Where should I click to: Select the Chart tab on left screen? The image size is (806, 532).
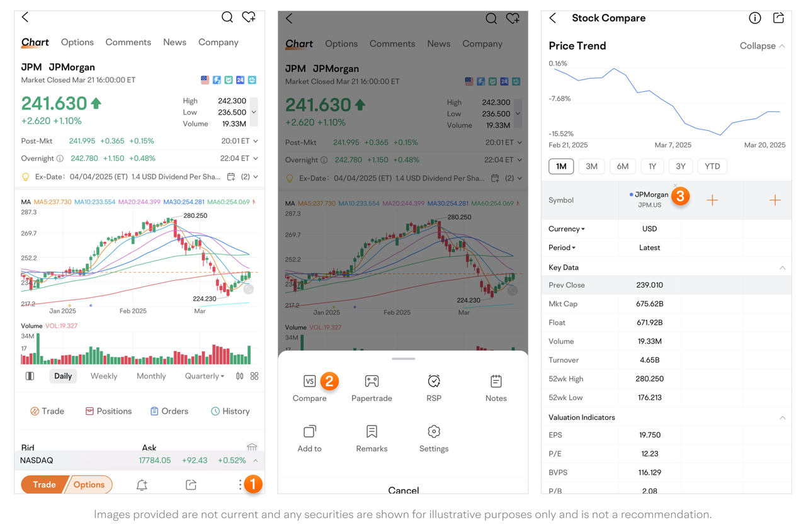pyautogui.click(x=35, y=43)
